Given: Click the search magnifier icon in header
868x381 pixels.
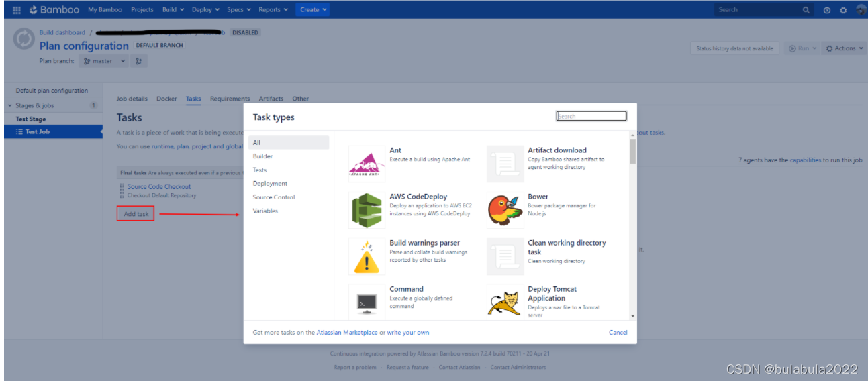Looking at the screenshot, I should [x=806, y=10].
